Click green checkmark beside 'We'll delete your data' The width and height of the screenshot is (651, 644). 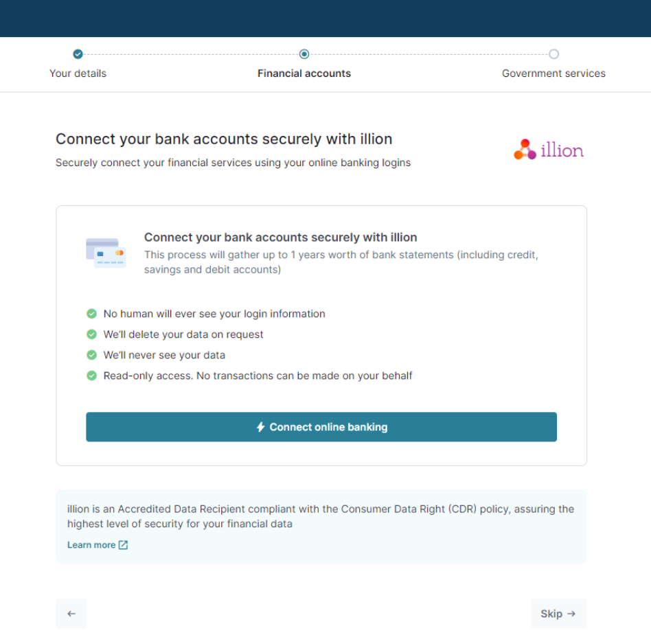[91, 334]
